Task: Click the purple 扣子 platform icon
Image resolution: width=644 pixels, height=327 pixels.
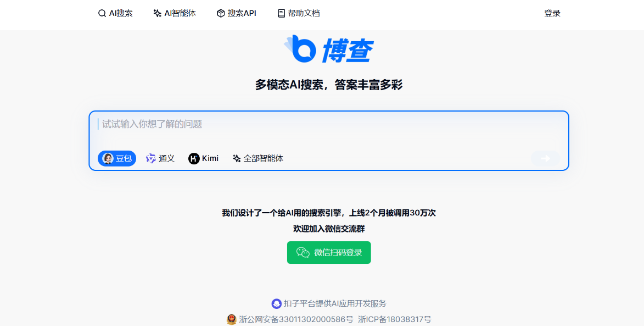Action: pyautogui.click(x=277, y=304)
